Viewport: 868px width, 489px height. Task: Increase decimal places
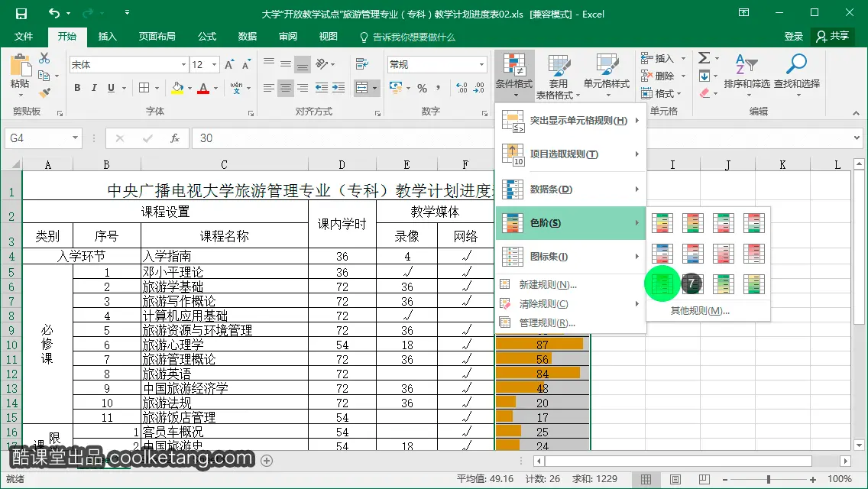(462, 88)
